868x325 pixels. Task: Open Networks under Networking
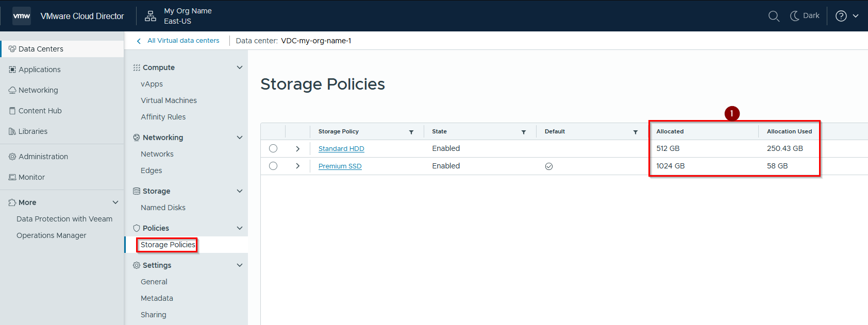point(157,154)
